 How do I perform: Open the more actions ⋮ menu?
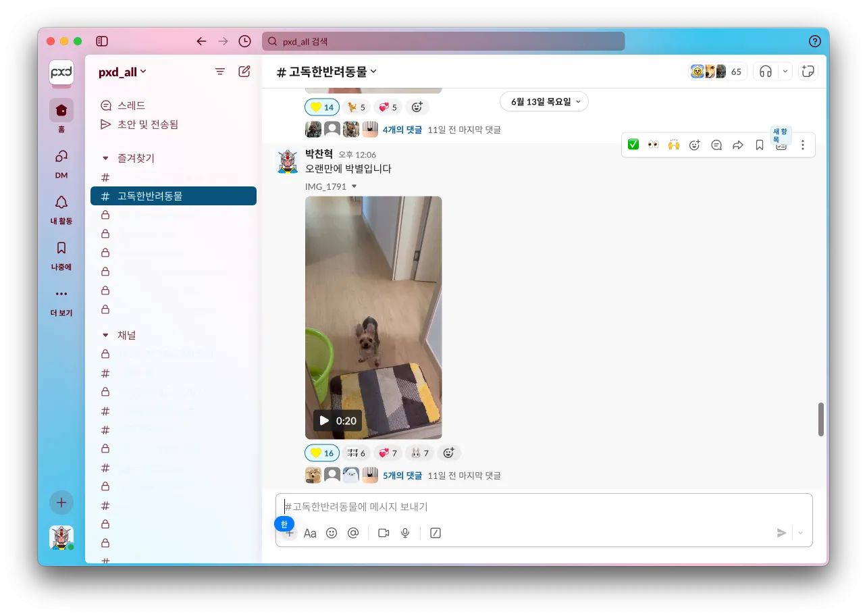click(802, 145)
